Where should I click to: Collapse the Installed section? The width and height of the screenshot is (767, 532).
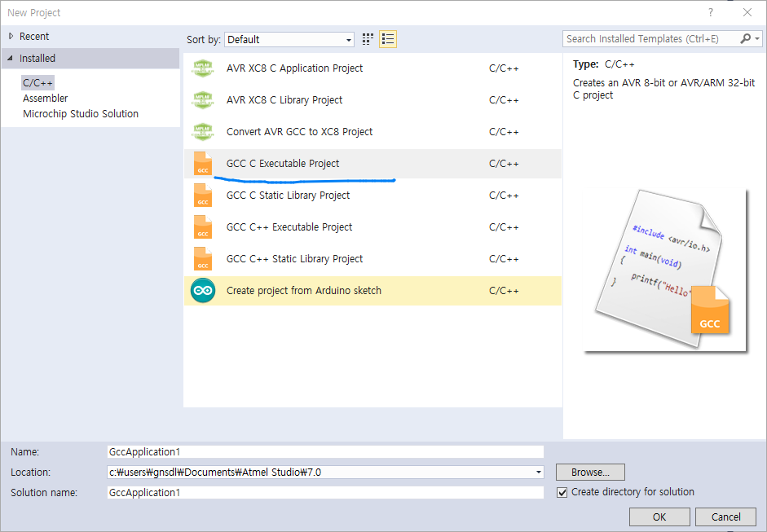(11, 58)
